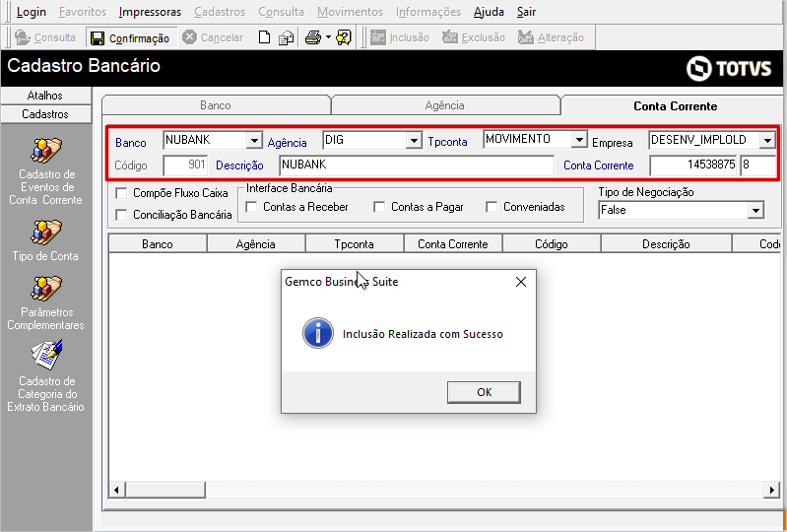Click the blue information icon in dialog

point(318,333)
